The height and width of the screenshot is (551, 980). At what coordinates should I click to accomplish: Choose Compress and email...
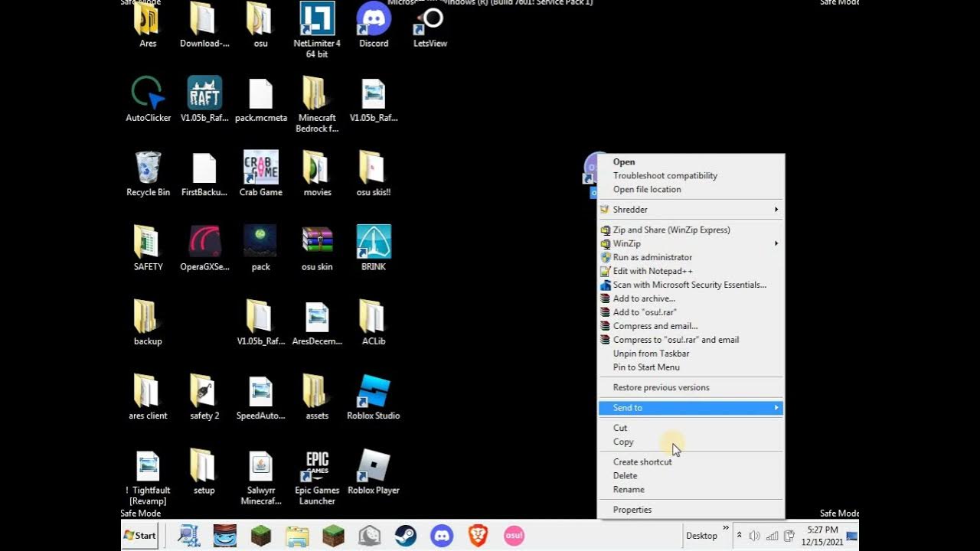click(655, 326)
